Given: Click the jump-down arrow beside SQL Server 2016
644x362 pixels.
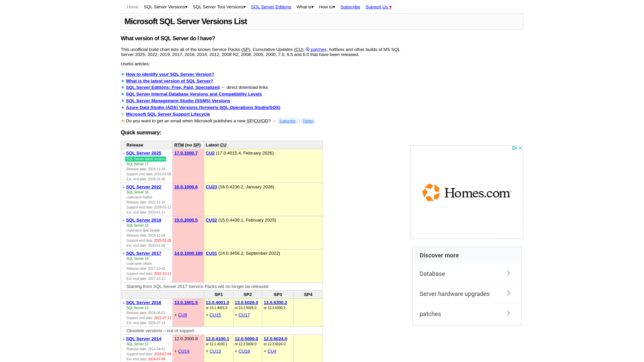Looking at the screenshot, I should click(123, 303).
